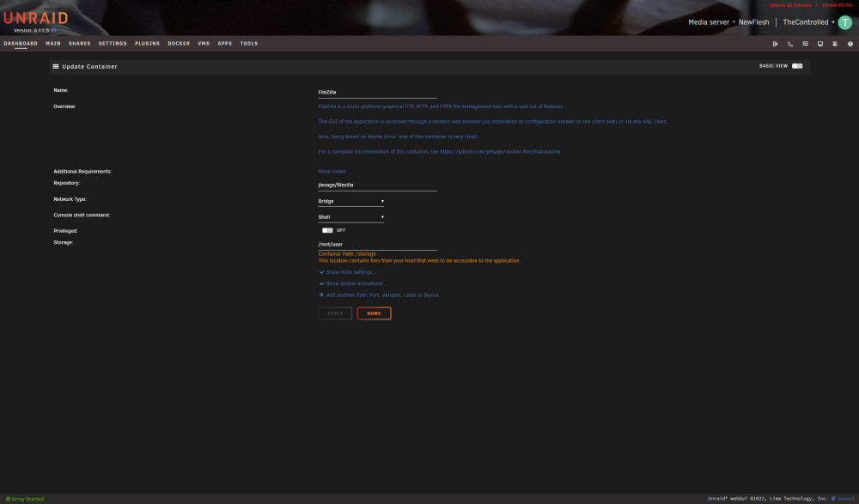Open the Main menu tab
This screenshot has width=859, height=504.
click(53, 44)
